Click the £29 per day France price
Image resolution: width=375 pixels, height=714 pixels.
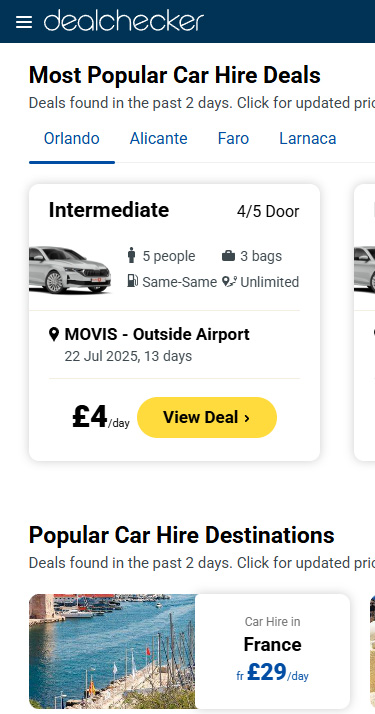(272, 673)
